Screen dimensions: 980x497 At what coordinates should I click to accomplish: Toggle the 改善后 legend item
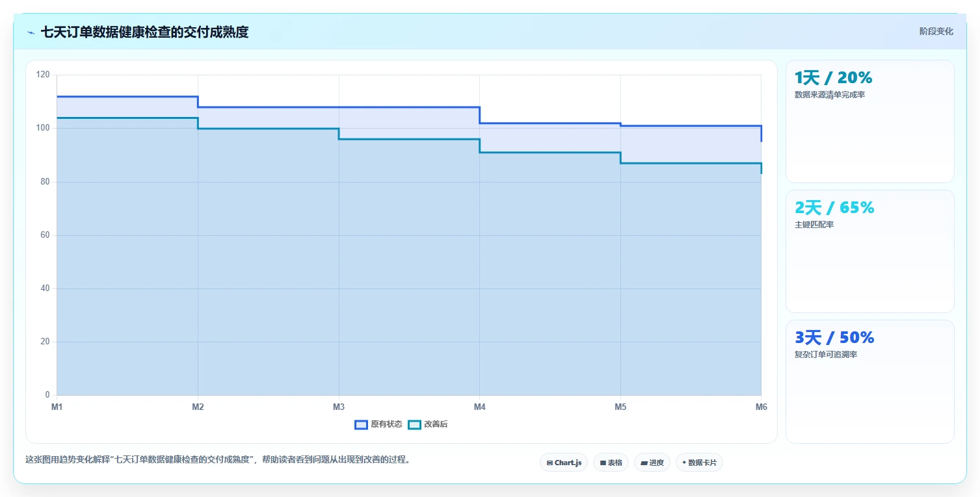click(x=428, y=424)
